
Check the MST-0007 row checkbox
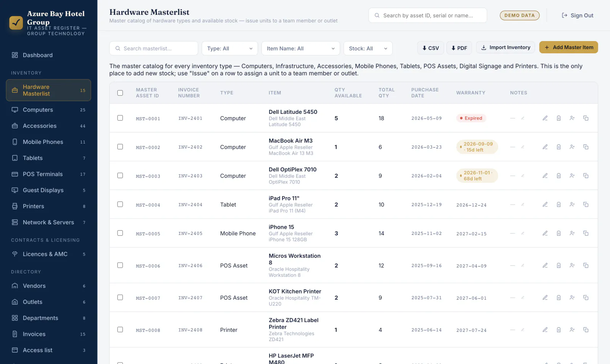120,297
